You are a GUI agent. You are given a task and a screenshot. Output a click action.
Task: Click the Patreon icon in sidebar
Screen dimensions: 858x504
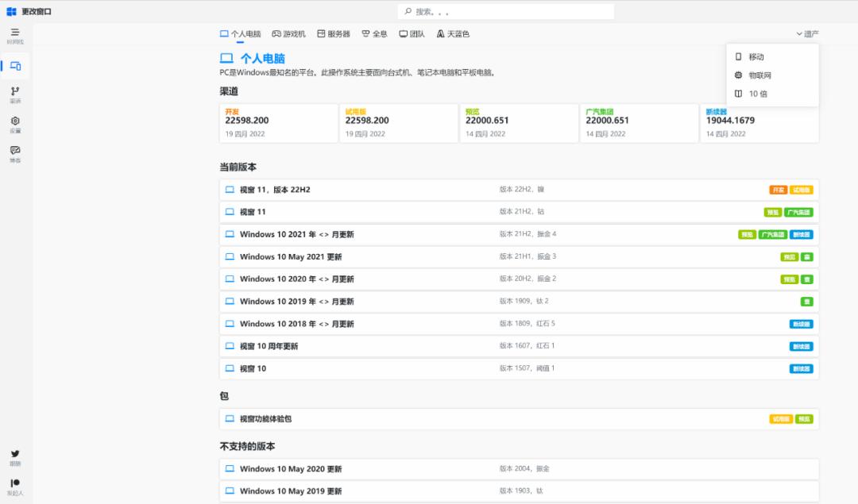point(15,484)
